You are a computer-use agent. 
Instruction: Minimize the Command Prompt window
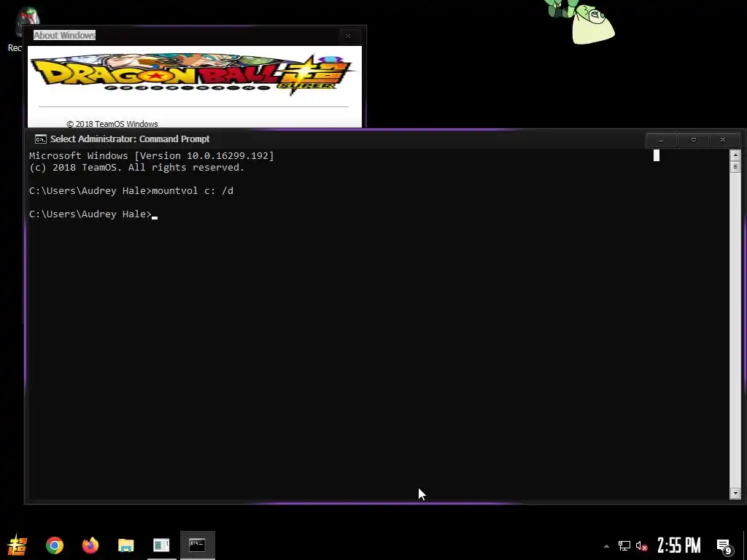pyautogui.click(x=660, y=140)
